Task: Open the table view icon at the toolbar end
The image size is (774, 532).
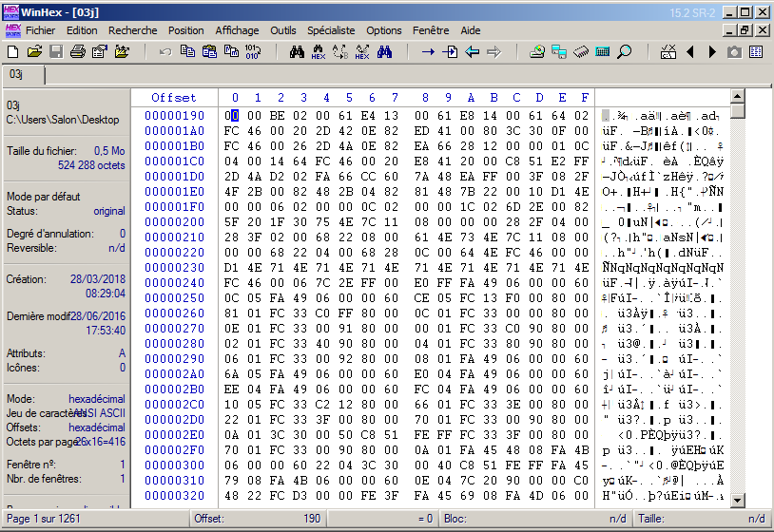Action: 756,51
